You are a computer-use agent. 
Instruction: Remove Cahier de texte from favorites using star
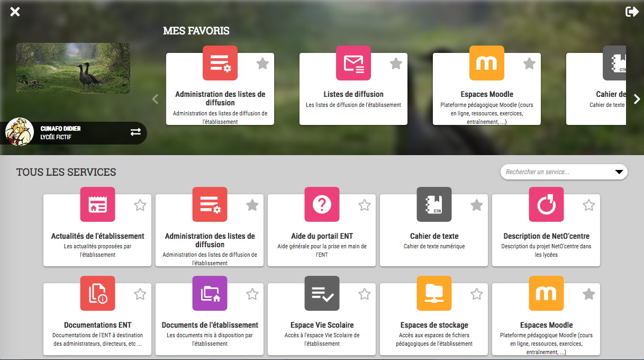476,205
